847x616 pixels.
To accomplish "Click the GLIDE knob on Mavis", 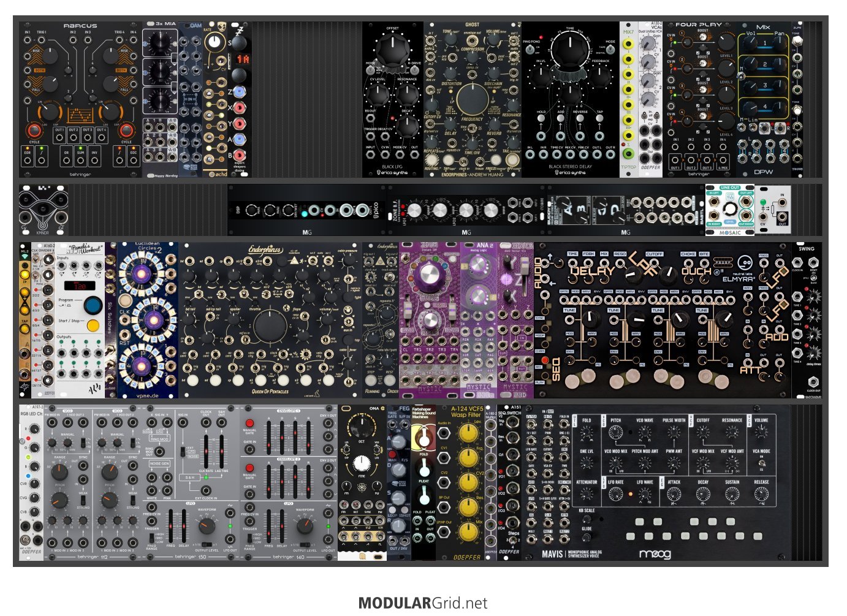I will coord(587,538).
